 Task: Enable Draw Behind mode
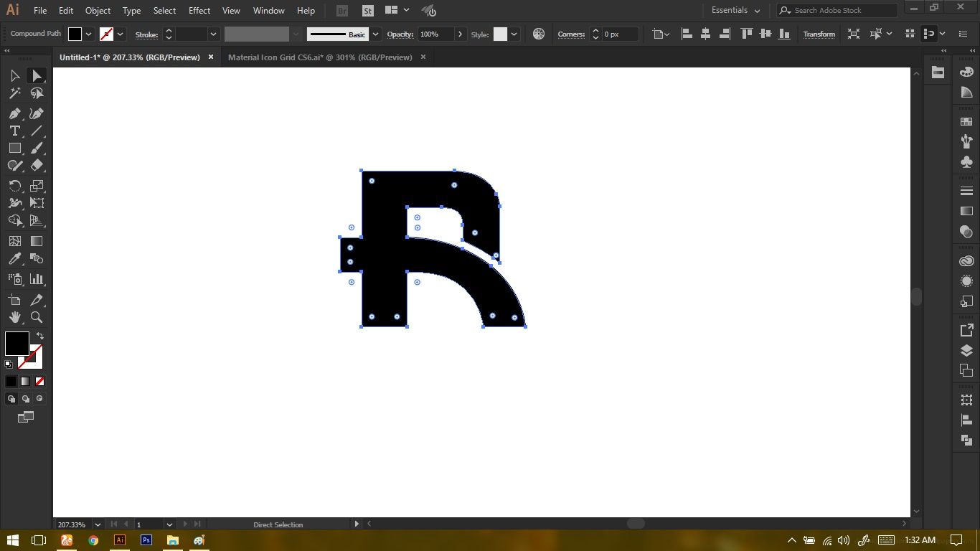pos(25,399)
